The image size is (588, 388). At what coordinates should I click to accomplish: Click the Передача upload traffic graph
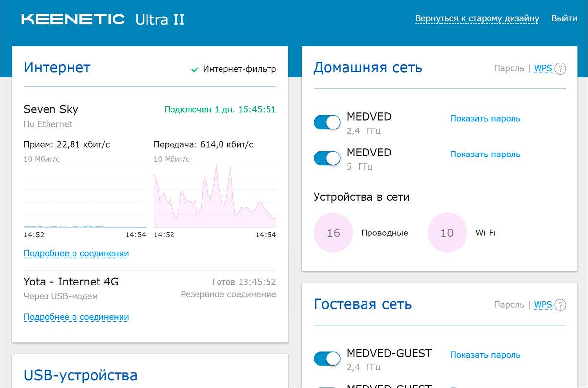click(215, 196)
